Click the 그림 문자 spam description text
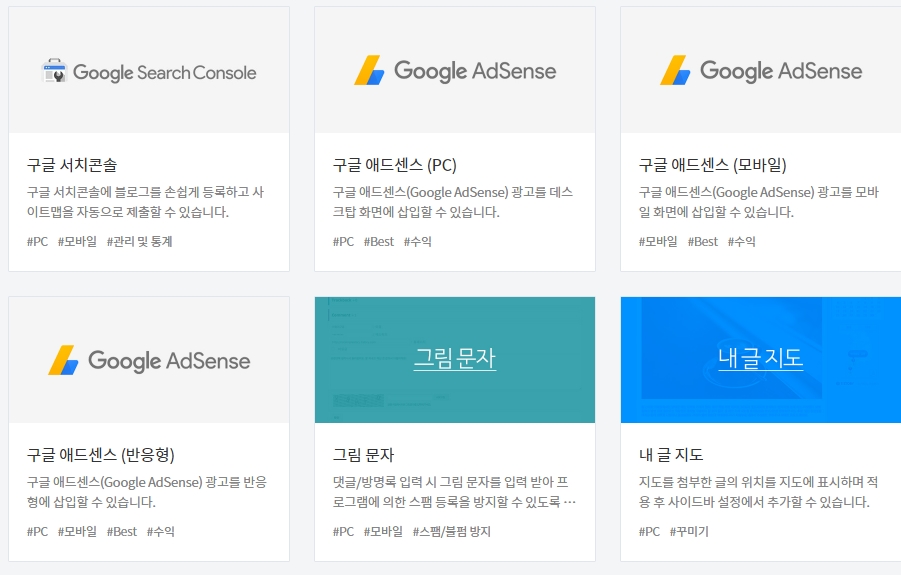This screenshot has width=901, height=575. click(x=454, y=492)
